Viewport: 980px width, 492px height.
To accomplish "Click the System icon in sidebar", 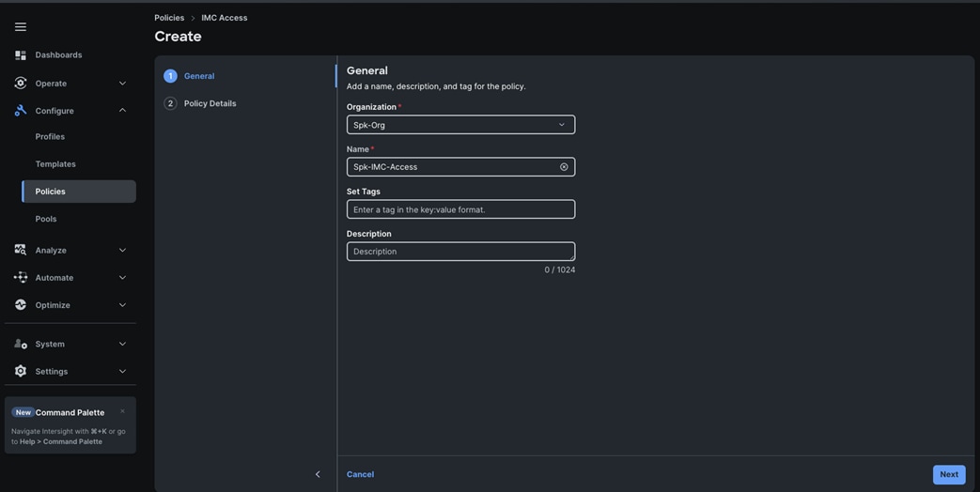I will pyautogui.click(x=21, y=344).
